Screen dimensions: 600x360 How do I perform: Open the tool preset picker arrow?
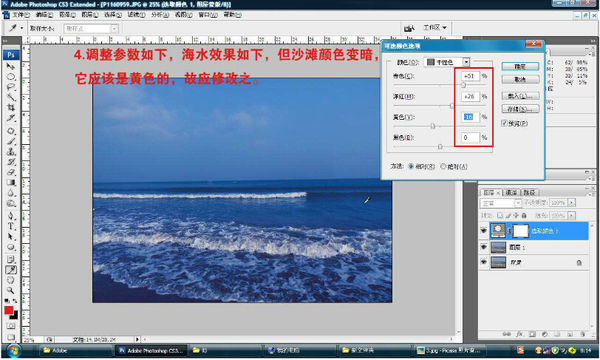(22, 28)
